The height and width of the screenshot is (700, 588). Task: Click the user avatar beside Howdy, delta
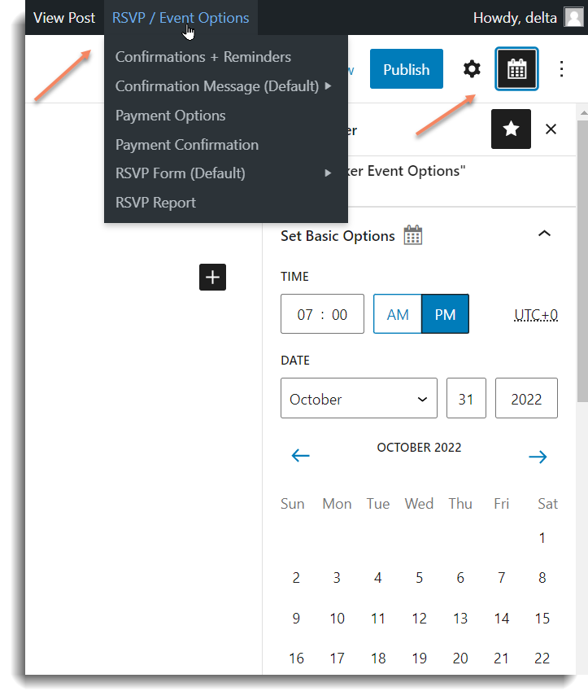pyautogui.click(x=573, y=17)
